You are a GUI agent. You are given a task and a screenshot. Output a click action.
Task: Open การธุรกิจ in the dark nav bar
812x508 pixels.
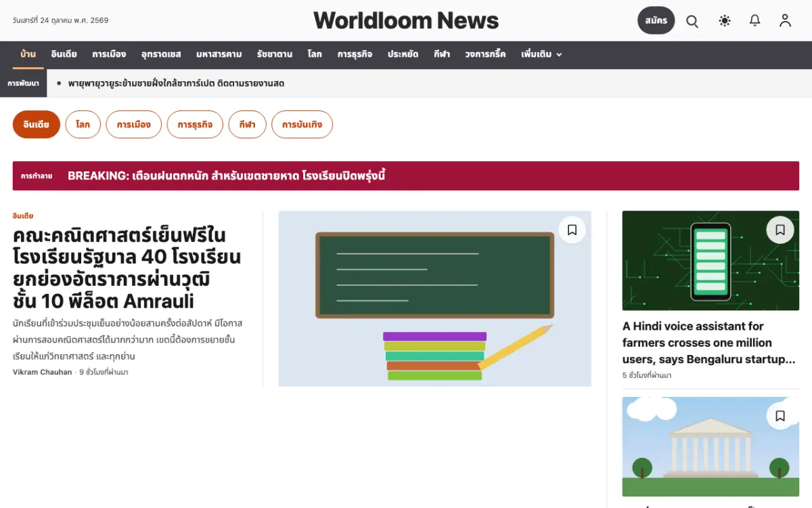coord(355,54)
